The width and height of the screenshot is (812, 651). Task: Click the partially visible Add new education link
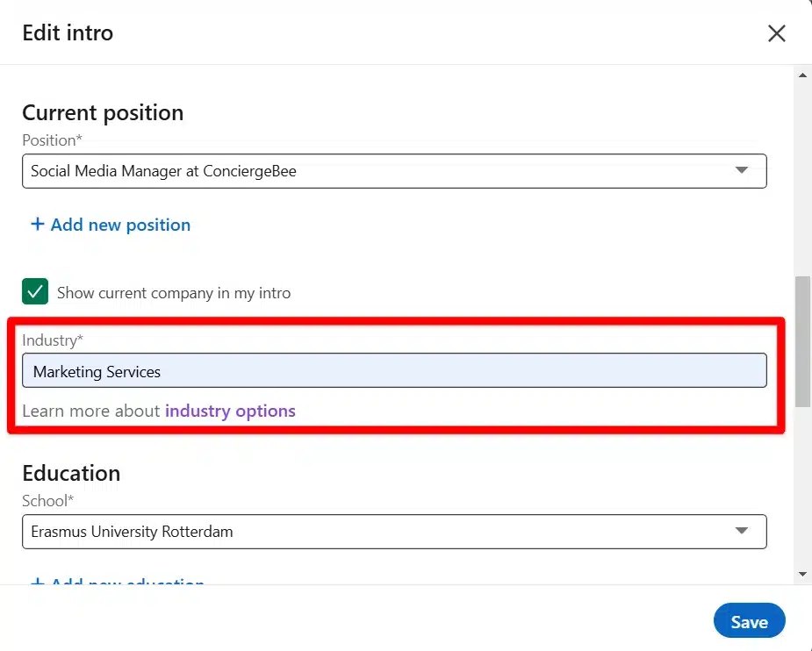point(118,581)
